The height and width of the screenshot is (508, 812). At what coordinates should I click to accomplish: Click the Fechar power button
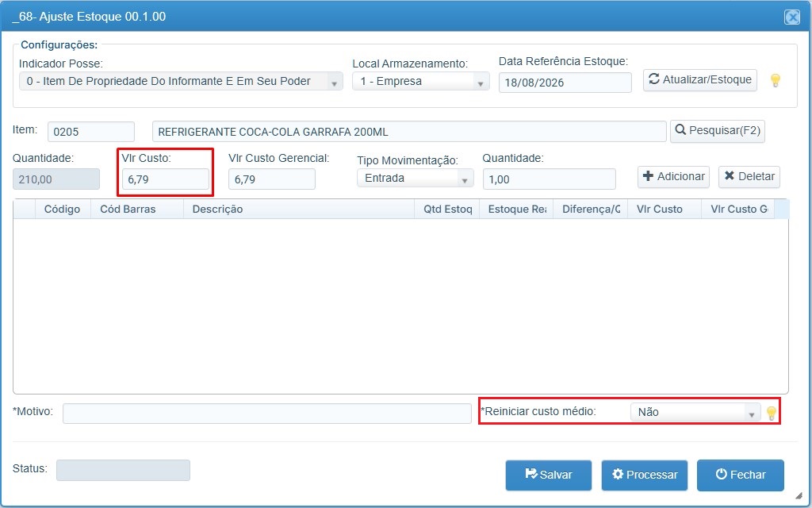[x=740, y=475]
